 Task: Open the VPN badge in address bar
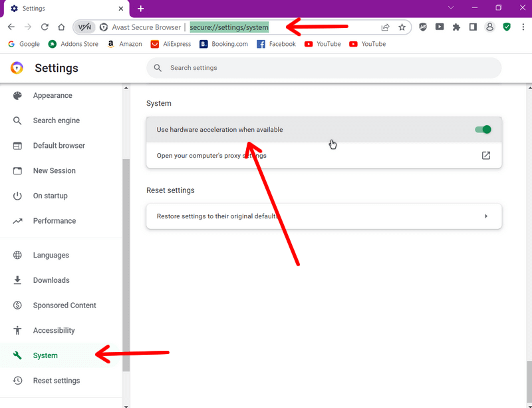tap(84, 27)
